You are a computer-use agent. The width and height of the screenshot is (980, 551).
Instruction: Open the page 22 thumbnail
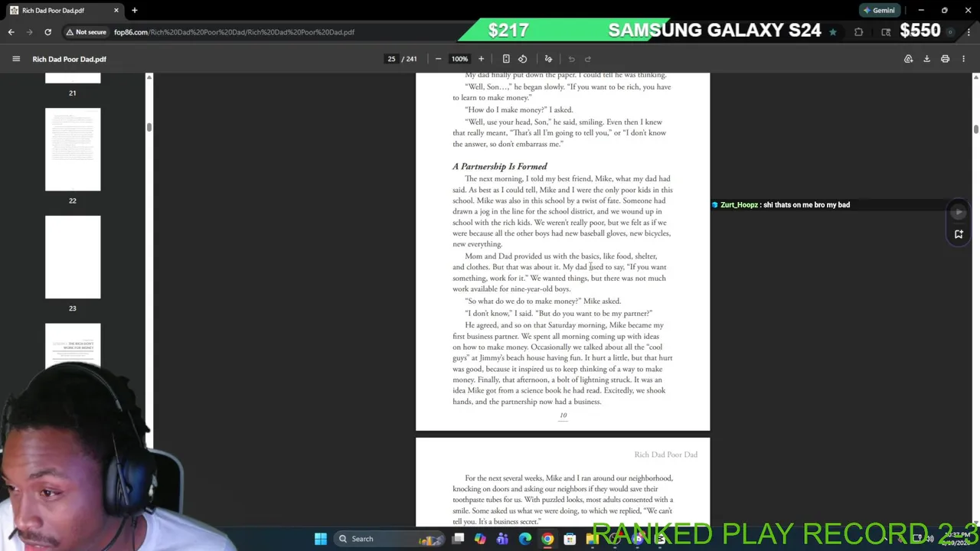point(73,149)
